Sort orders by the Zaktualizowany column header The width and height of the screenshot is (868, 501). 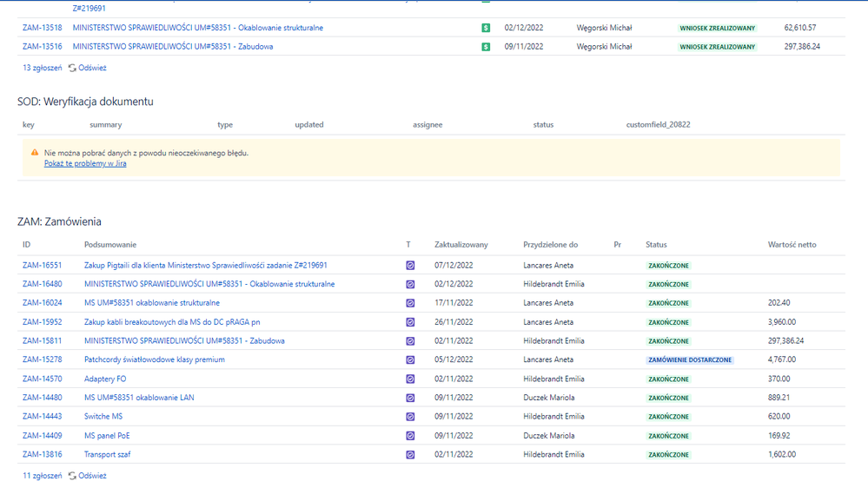tap(461, 245)
